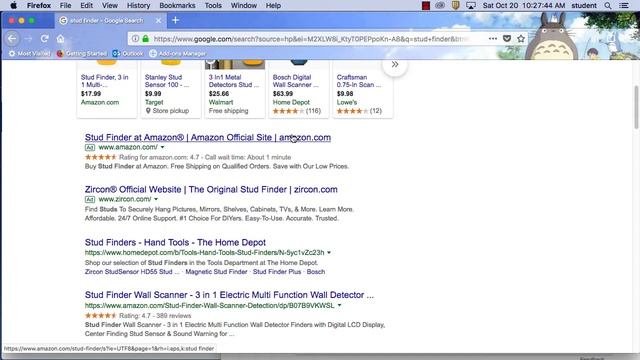
Task: Reload the current page
Action: click(44, 39)
